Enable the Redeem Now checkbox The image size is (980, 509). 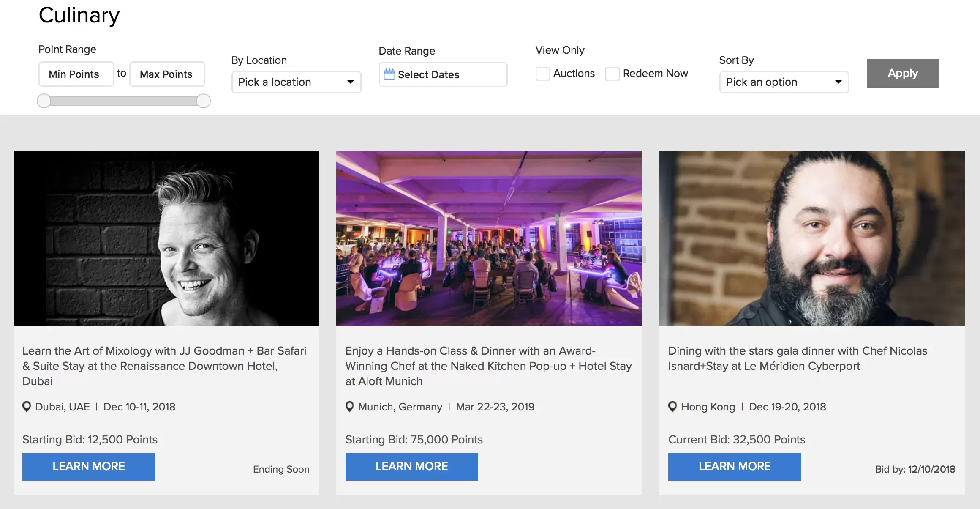[x=612, y=74]
